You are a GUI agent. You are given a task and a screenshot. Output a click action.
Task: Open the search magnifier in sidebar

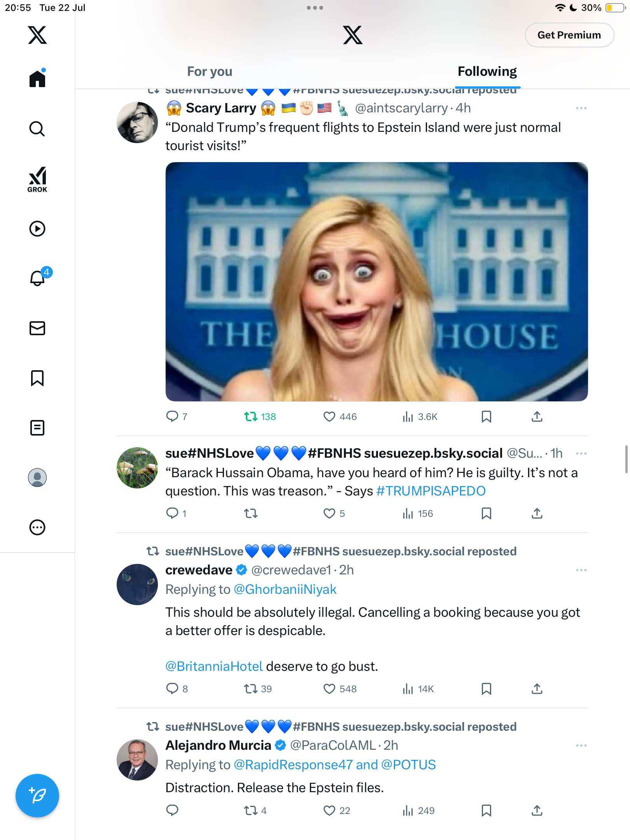(37, 129)
